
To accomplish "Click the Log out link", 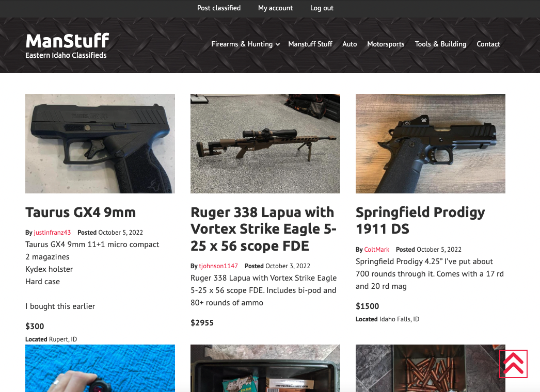I will (x=322, y=8).
